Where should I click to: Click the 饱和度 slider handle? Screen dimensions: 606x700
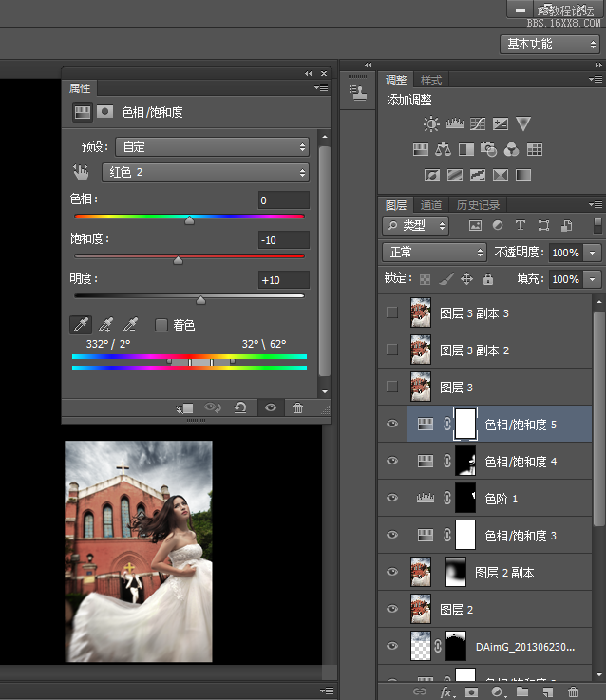(x=178, y=259)
